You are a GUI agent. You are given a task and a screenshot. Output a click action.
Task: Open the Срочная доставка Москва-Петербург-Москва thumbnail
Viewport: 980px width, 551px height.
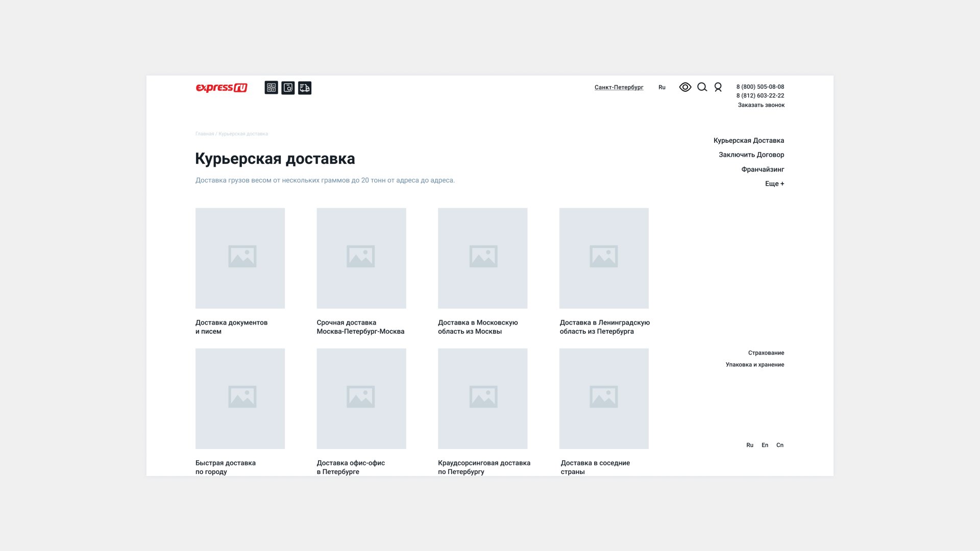(361, 258)
